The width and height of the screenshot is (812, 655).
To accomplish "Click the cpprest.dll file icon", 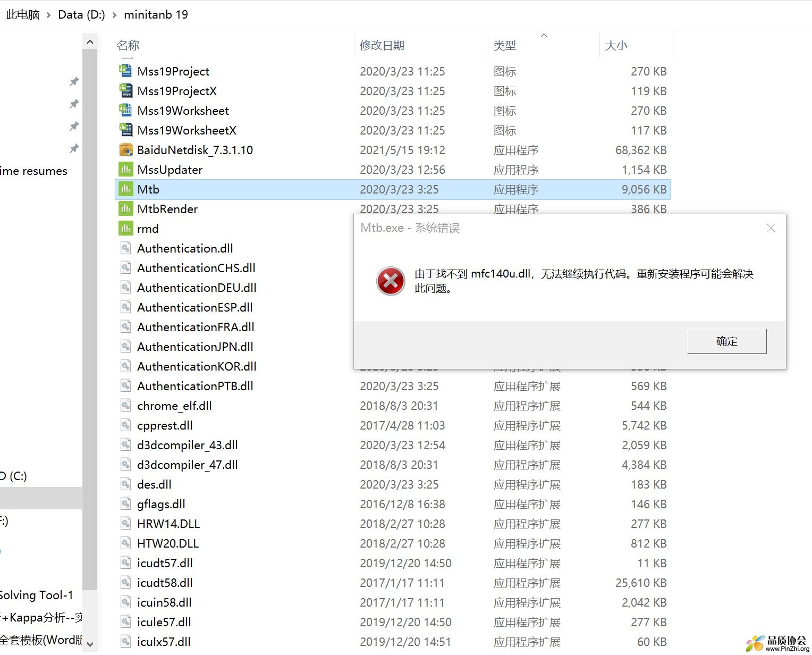I will tap(125, 425).
